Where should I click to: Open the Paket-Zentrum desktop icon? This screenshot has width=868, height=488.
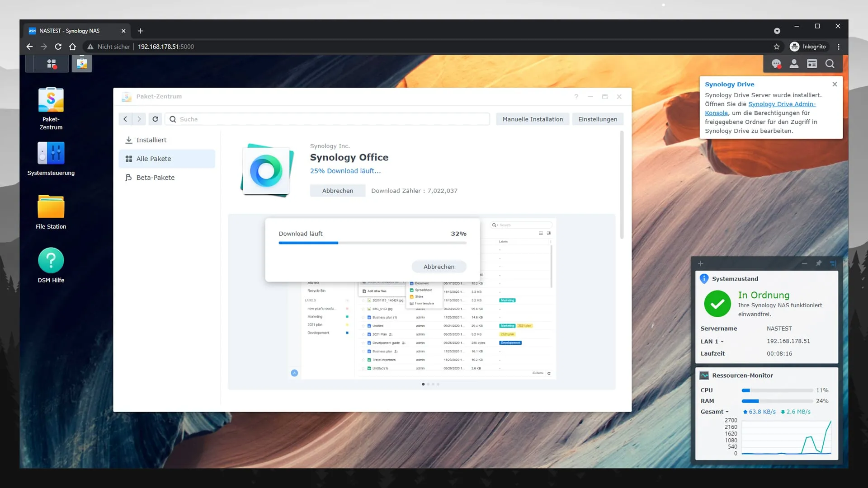[x=51, y=109]
